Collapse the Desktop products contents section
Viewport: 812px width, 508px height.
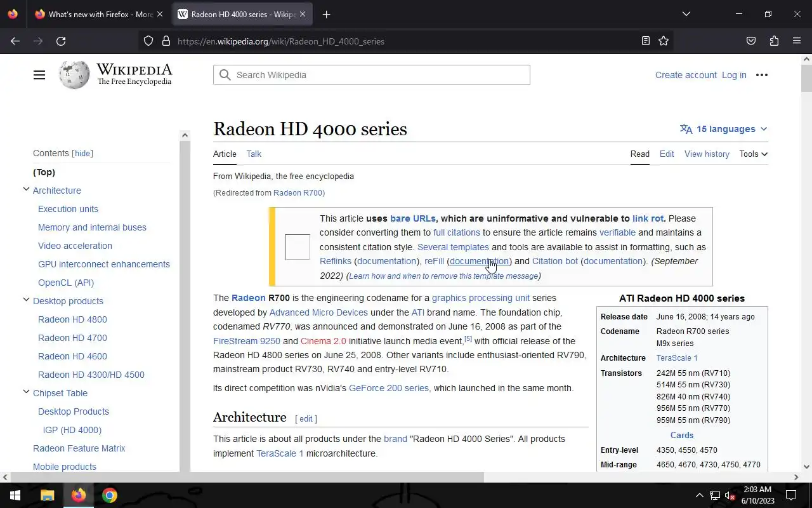pyautogui.click(x=26, y=300)
